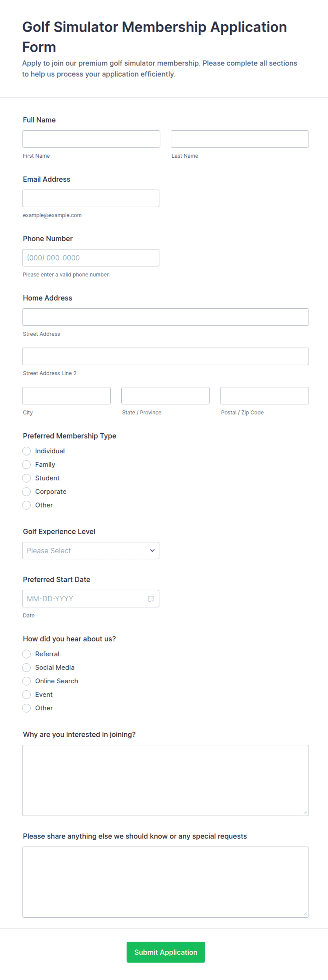Click the Why are you interested textarea
Screen dimensions: 328x980
coord(165,780)
